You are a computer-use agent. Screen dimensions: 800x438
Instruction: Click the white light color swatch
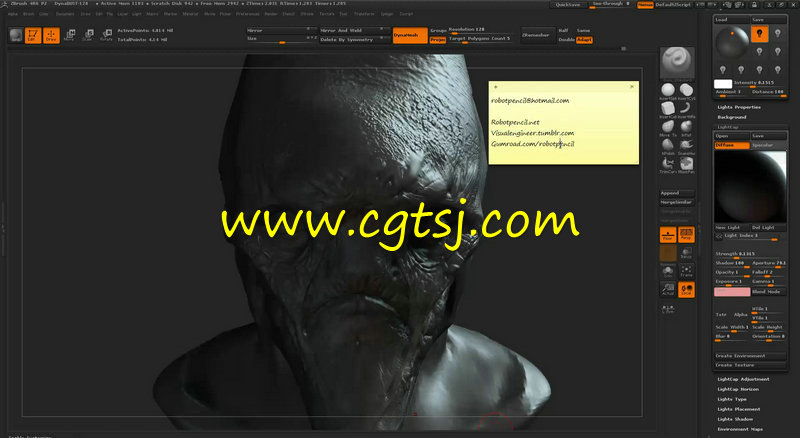tap(723, 84)
